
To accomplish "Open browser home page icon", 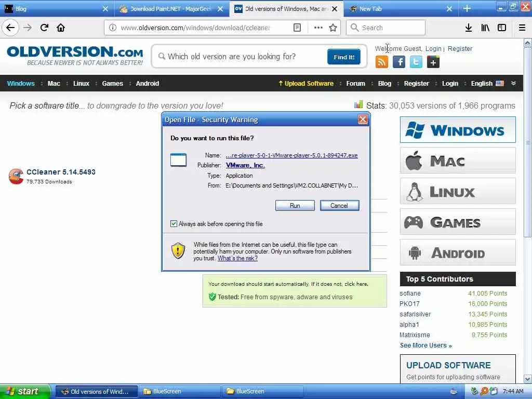I will coord(61,28).
